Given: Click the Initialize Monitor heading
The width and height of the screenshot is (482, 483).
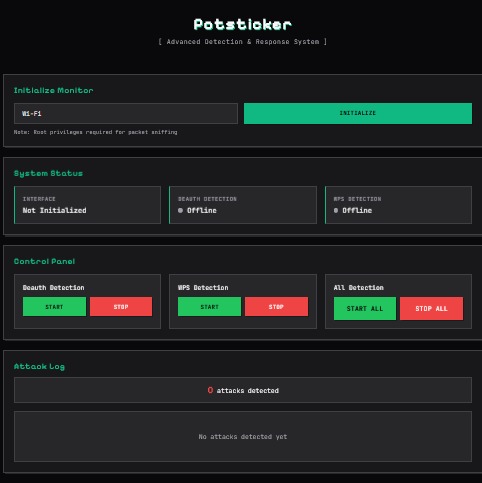Looking at the screenshot, I should click(53, 90).
